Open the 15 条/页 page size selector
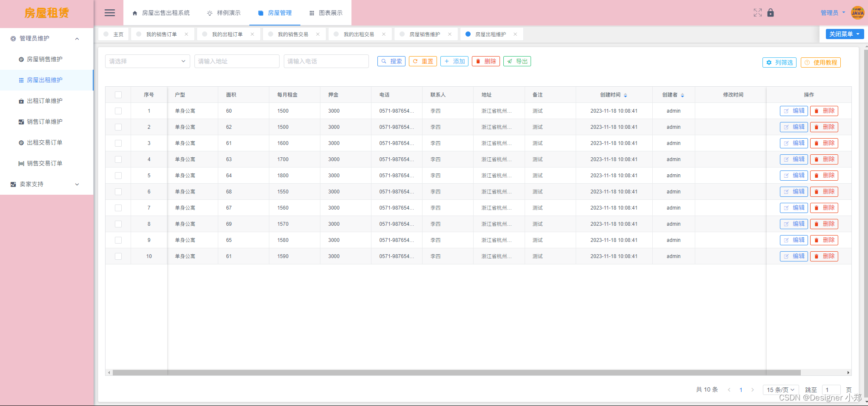The image size is (868, 406). coord(781,390)
